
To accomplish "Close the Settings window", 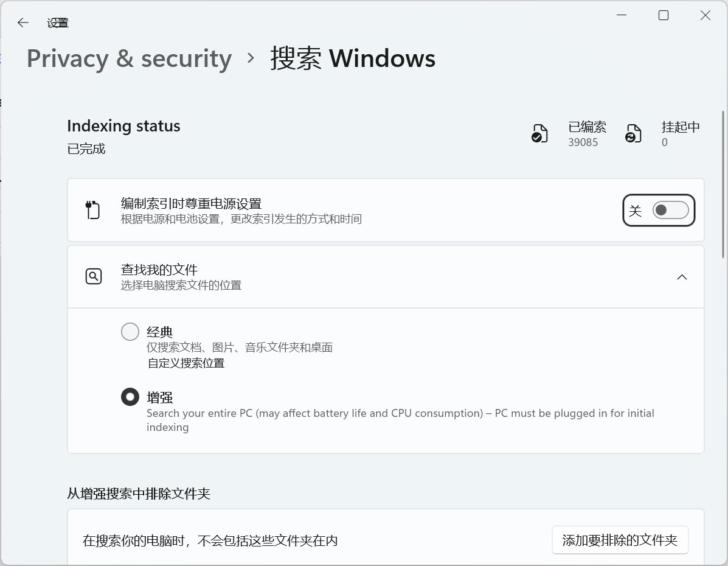I will pyautogui.click(x=705, y=15).
